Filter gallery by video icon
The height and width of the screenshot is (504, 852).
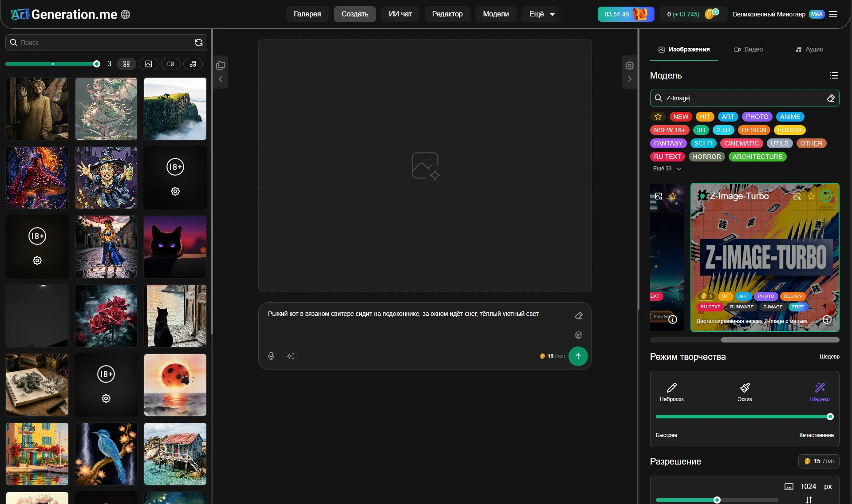coord(171,64)
